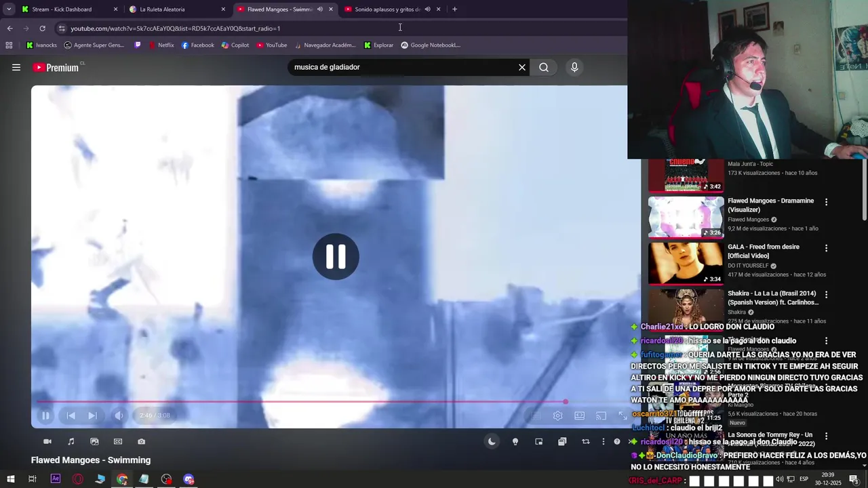868x488 pixels.
Task: Open player settings gear
Action: (557, 415)
